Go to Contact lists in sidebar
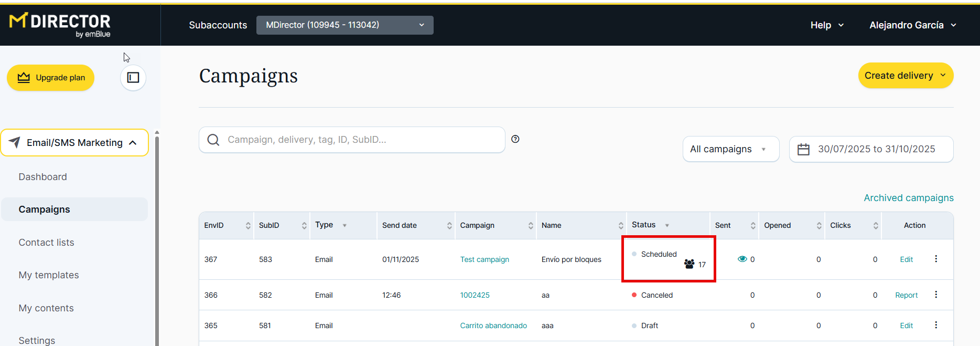Image resolution: width=980 pixels, height=346 pixels. coord(46,243)
